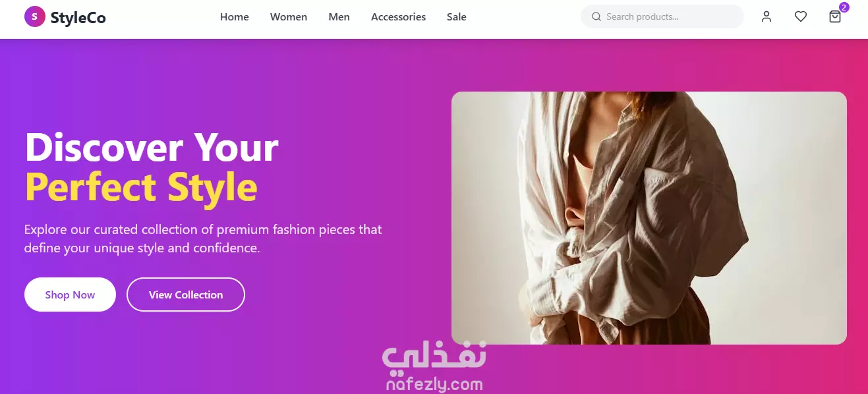Click the yellow Perfect Style heading
The width and height of the screenshot is (868, 394).
coord(141,187)
